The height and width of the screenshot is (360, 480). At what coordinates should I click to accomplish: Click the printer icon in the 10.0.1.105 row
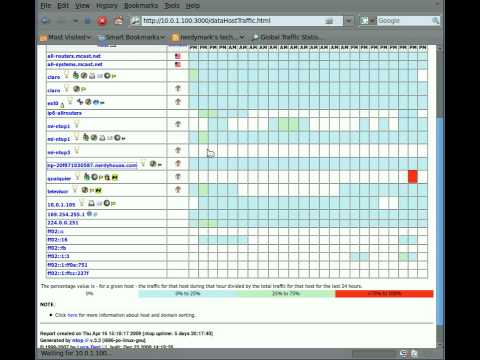pos(91,203)
